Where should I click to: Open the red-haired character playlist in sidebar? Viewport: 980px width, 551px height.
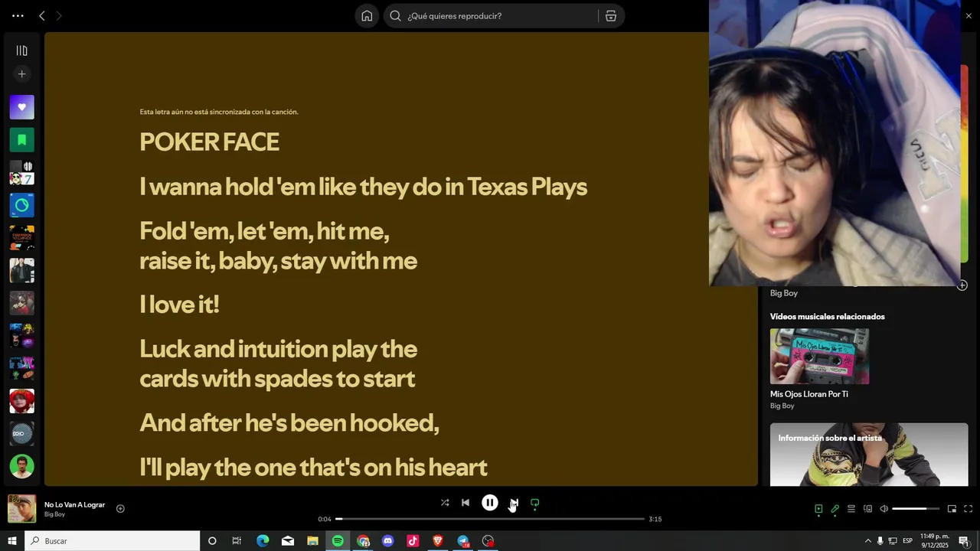point(21,401)
